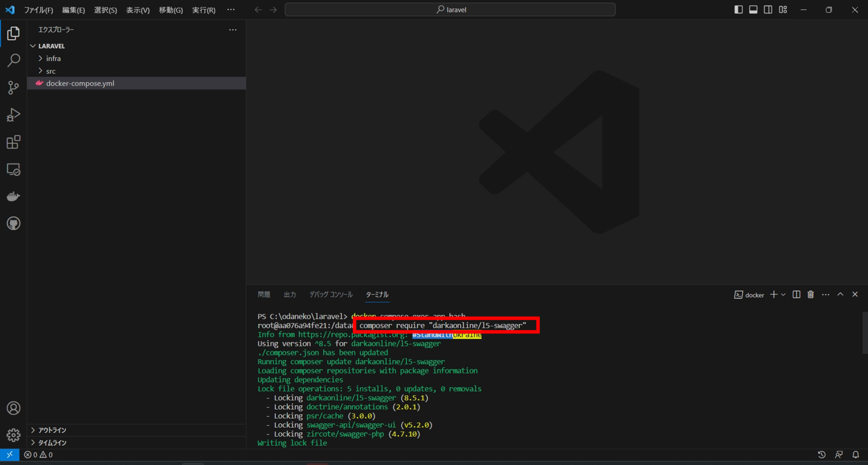The image size is (868, 465).
Task: Toggle the secondary sidebar visibility
Action: (x=768, y=9)
